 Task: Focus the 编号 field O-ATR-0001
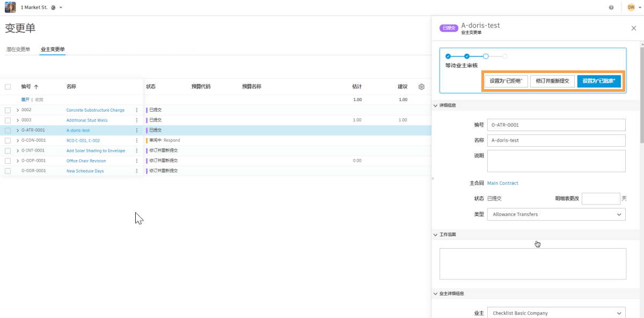pos(557,125)
